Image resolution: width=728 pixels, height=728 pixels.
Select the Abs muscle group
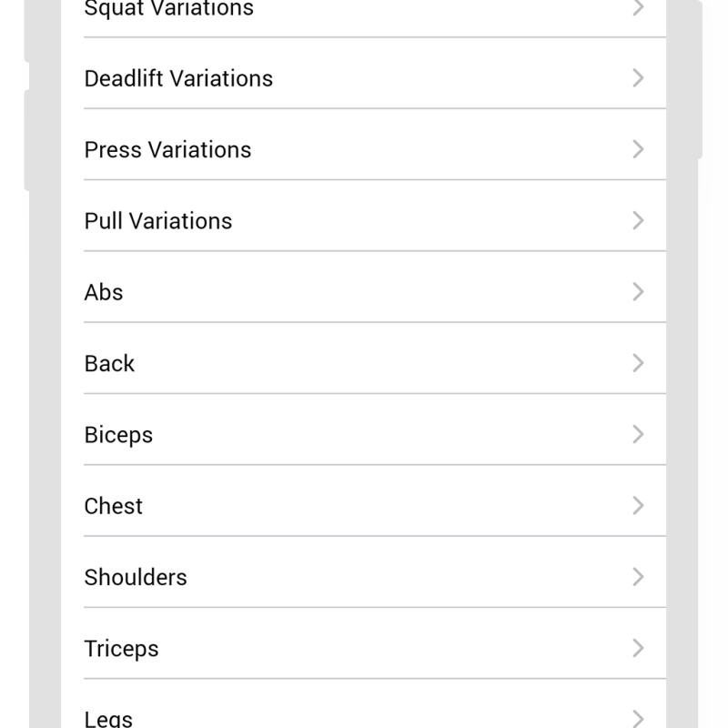click(x=364, y=291)
